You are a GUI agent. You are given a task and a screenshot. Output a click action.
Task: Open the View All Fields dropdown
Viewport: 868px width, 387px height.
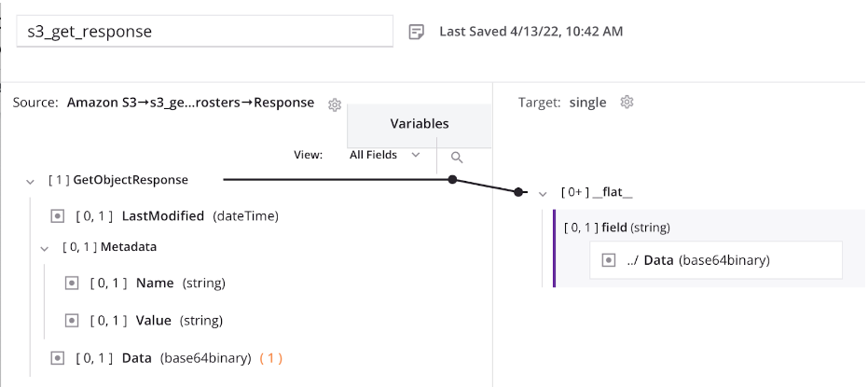pyautogui.click(x=384, y=155)
